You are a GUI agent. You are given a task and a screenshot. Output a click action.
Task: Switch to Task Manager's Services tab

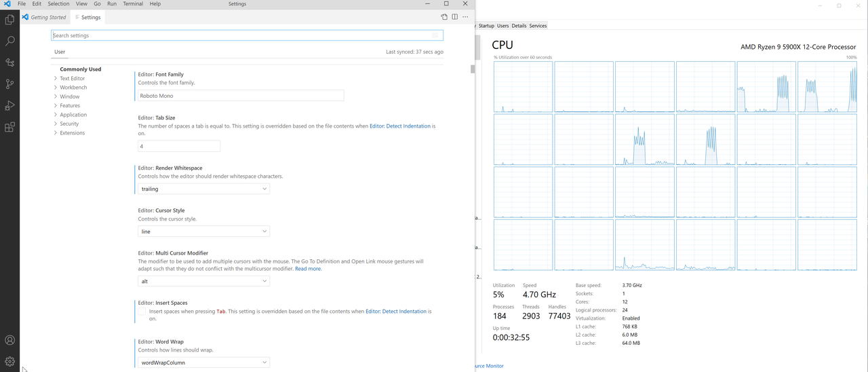(x=538, y=26)
